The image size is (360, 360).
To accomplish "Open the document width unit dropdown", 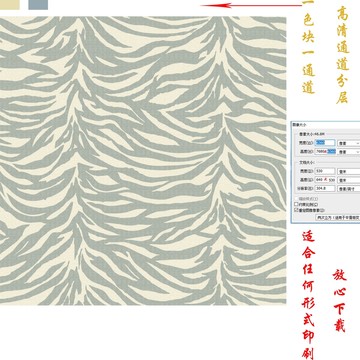I will [349, 171].
